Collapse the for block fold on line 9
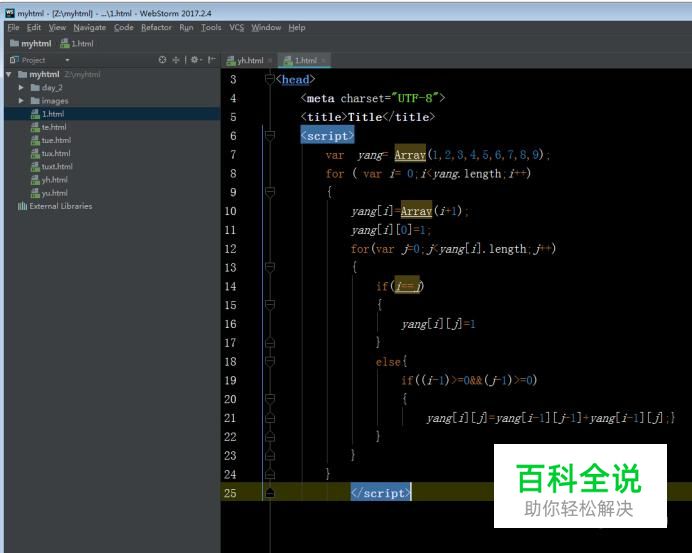The height and width of the screenshot is (553, 692). pyautogui.click(x=270, y=192)
